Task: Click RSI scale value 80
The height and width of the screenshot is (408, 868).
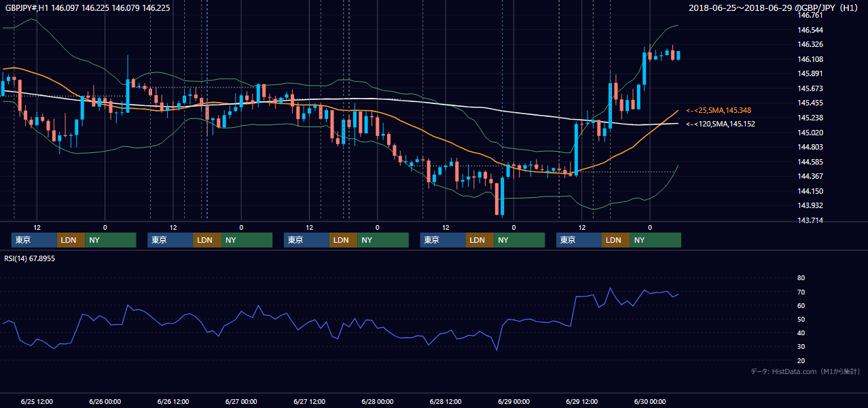Action: [x=801, y=278]
